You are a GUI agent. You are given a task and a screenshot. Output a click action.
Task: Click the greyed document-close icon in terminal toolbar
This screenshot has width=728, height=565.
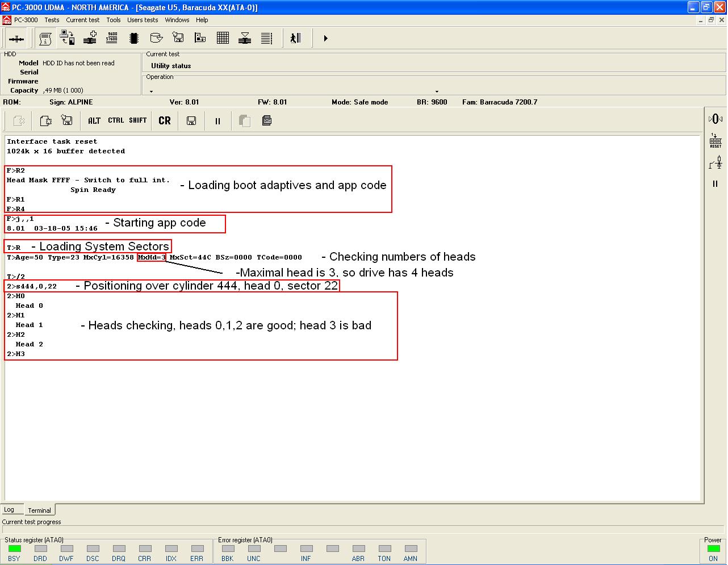pos(19,120)
